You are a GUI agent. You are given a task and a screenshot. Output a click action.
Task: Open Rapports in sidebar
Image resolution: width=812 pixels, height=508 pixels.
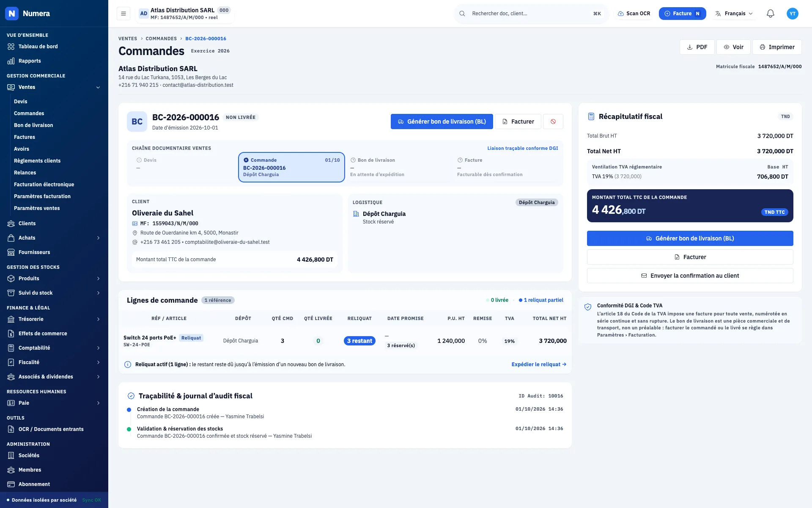pyautogui.click(x=54, y=61)
